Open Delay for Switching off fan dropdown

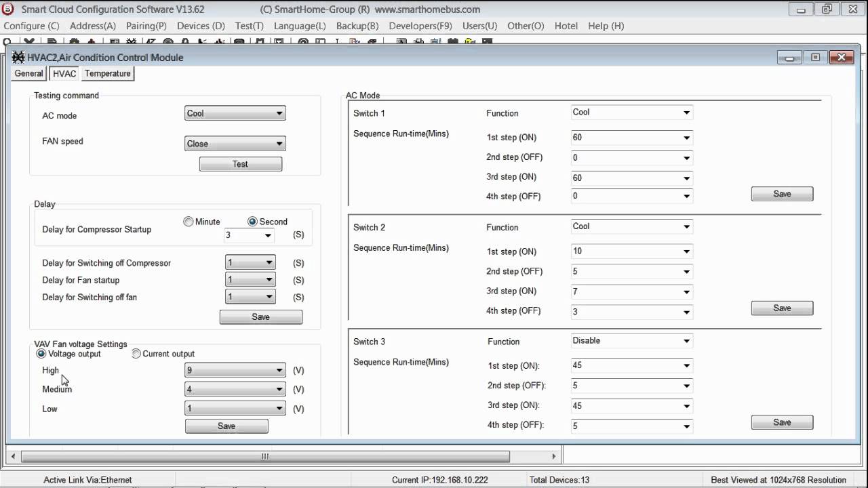pyautogui.click(x=250, y=297)
